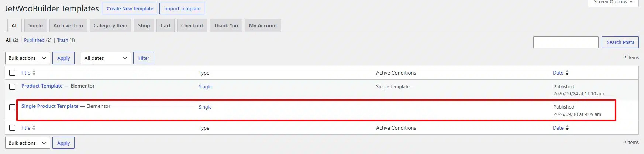Image resolution: width=644 pixels, height=154 pixels.
Task: Switch to the Single tab
Action: point(35,25)
